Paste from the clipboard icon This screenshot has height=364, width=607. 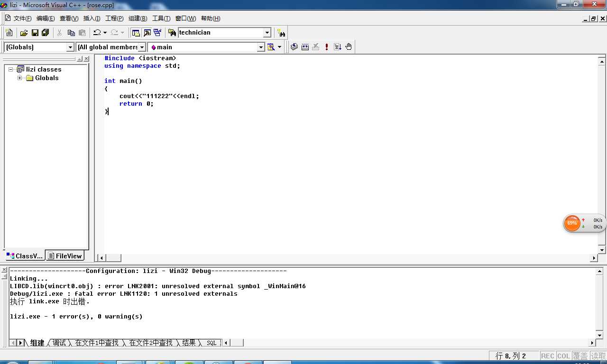82,33
